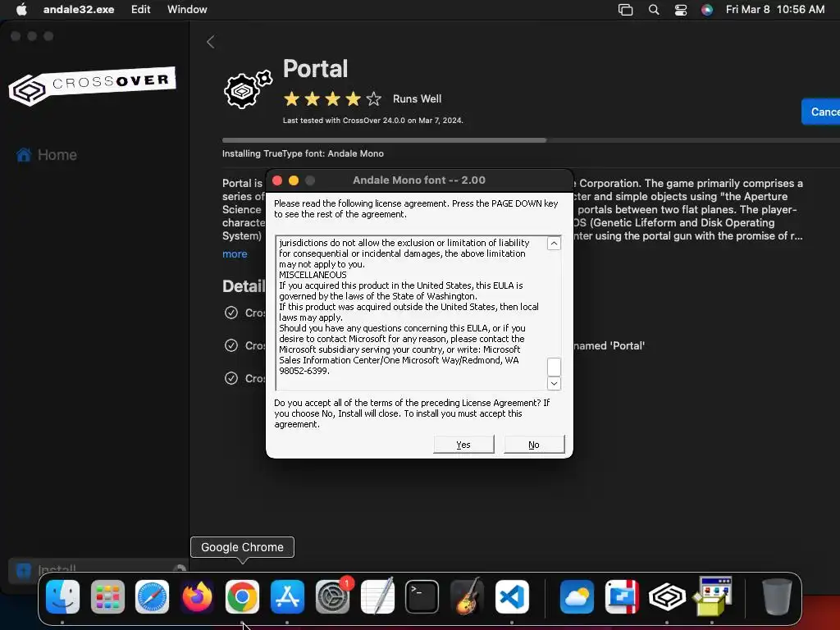
Task: Click inside the license agreement text box
Action: pos(412,313)
